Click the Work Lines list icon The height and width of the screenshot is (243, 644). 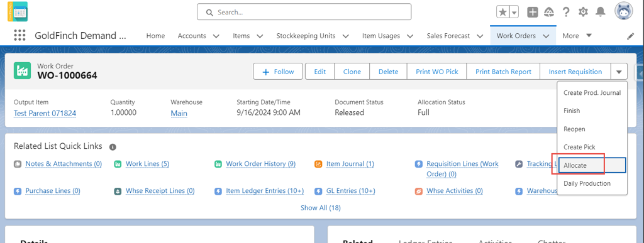[x=118, y=164]
